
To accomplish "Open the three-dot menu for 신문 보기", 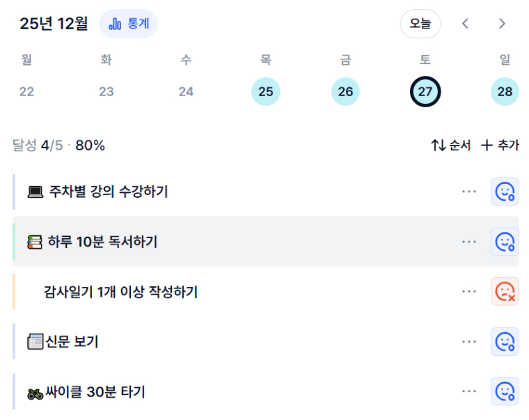I will [x=469, y=342].
